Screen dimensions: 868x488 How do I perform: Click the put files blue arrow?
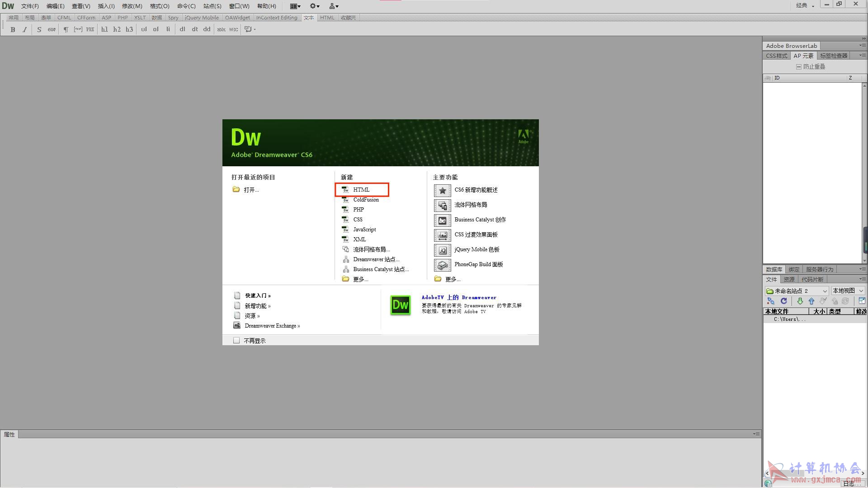pos(811,301)
